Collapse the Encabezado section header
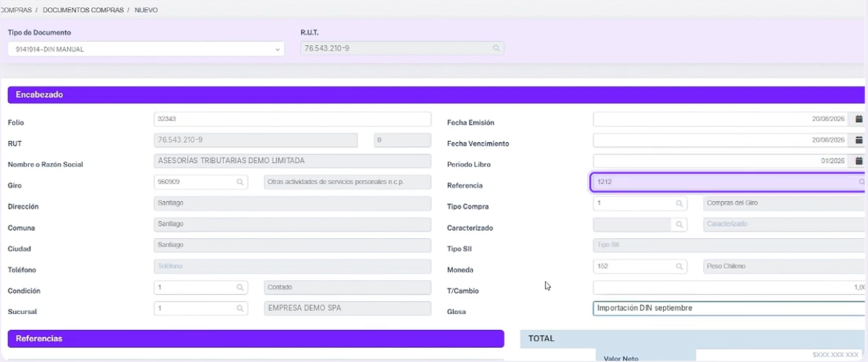The width and height of the screenshot is (868, 362). pyautogui.click(x=436, y=95)
